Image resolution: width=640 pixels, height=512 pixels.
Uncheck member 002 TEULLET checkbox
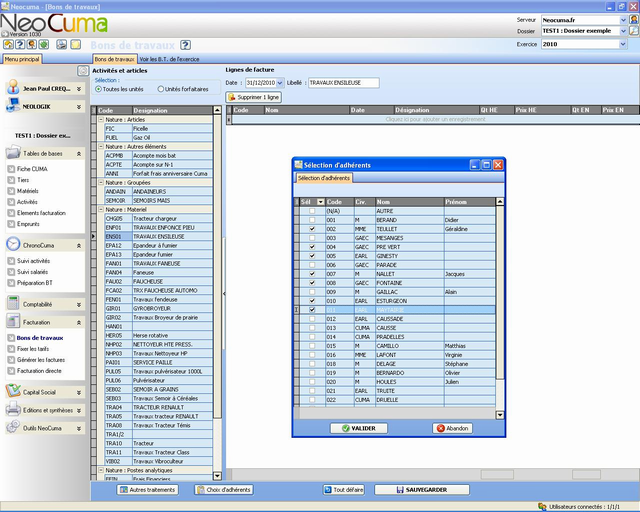click(x=312, y=228)
